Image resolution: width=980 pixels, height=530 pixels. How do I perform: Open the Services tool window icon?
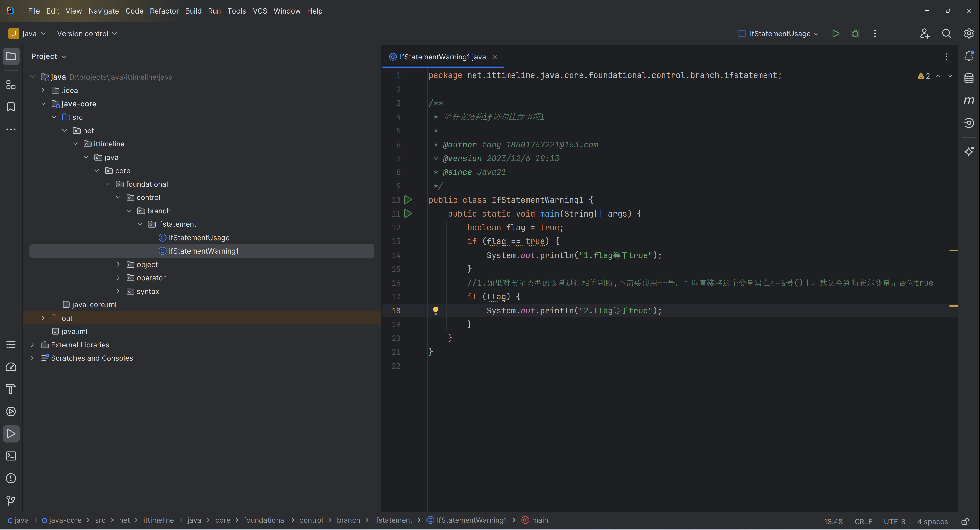coord(11,411)
